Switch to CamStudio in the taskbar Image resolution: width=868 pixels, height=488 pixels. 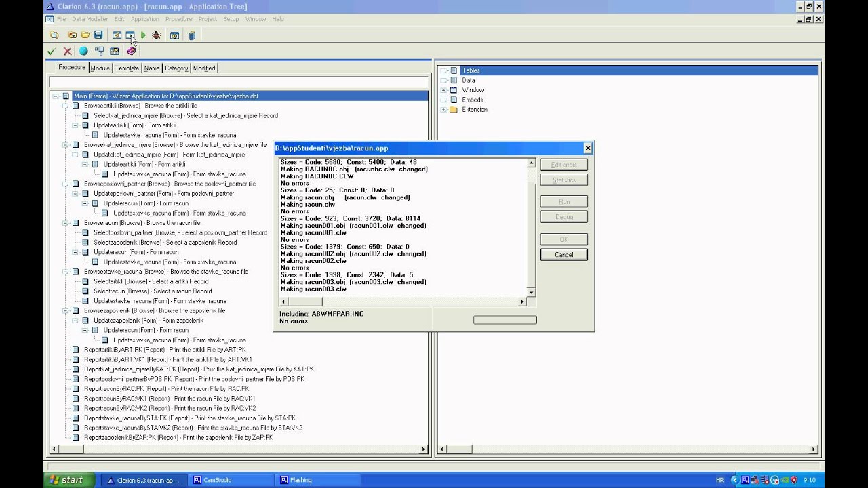point(230,480)
